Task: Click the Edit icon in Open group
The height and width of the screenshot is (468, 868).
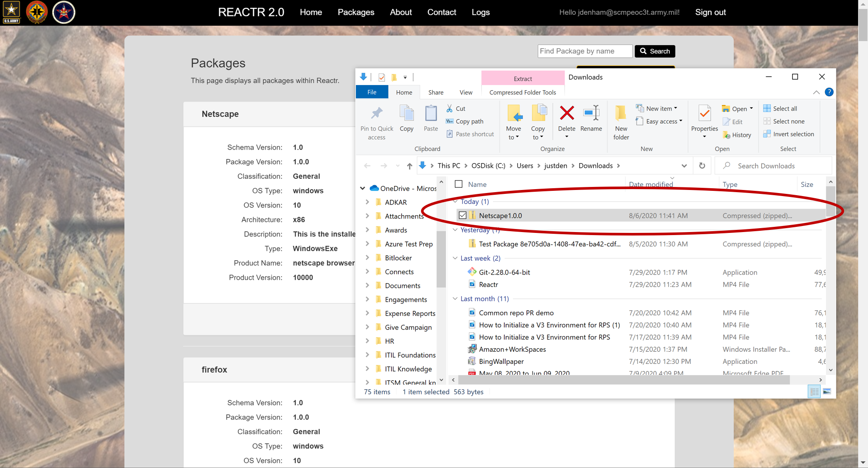Action: point(727,122)
